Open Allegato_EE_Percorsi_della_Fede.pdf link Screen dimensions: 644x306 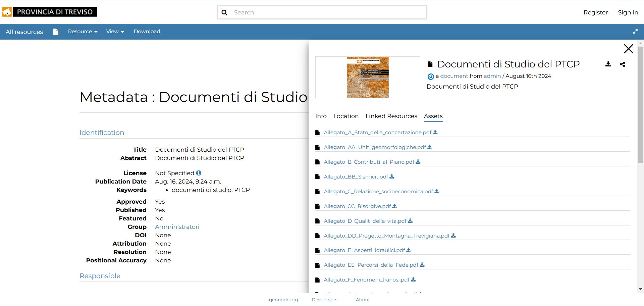click(371, 265)
